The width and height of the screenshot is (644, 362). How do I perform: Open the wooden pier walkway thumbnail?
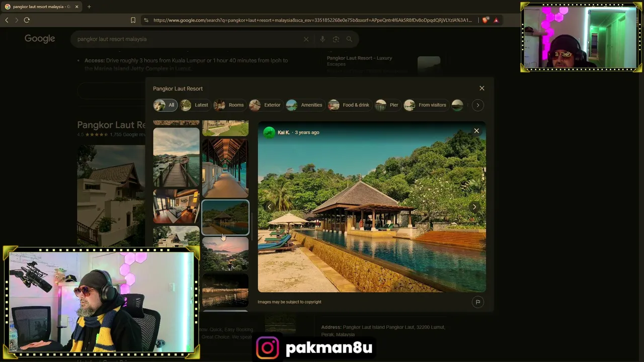[x=176, y=157]
